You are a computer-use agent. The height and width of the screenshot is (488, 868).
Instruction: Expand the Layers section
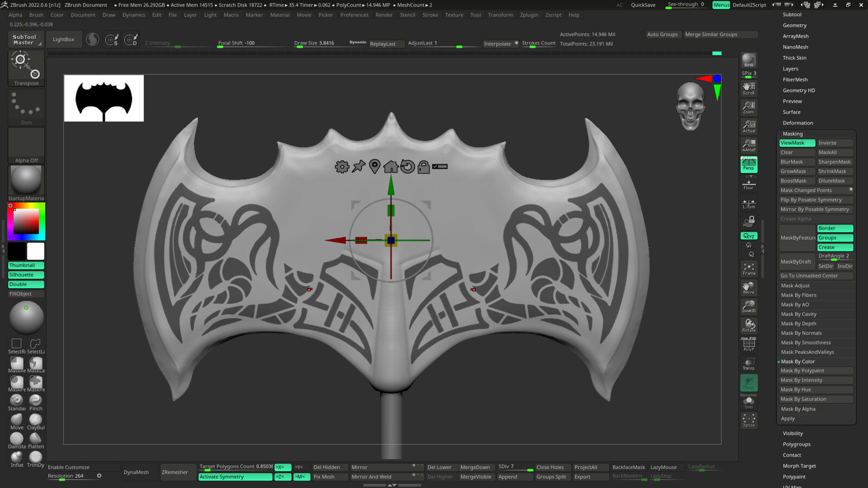coord(790,69)
